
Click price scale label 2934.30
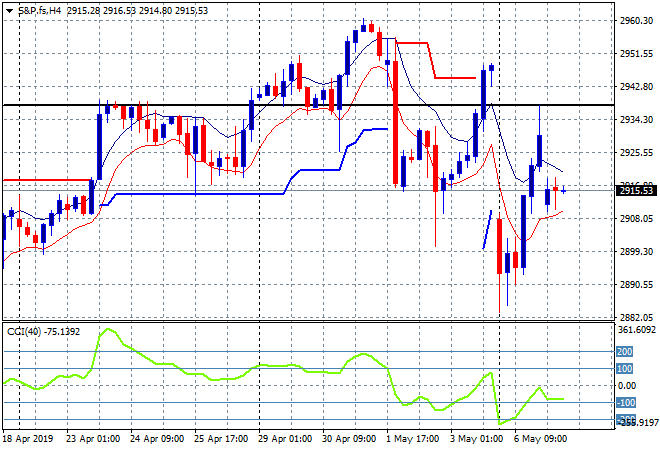click(637, 120)
